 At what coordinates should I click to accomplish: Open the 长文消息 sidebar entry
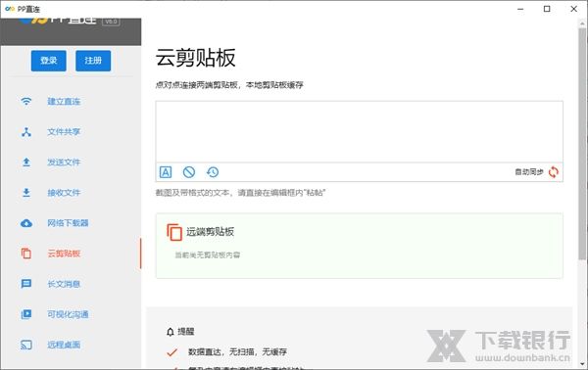click(x=64, y=284)
